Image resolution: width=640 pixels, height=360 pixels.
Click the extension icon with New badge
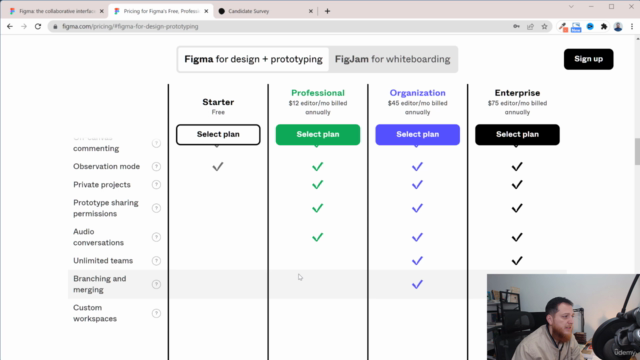click(576, 27)
